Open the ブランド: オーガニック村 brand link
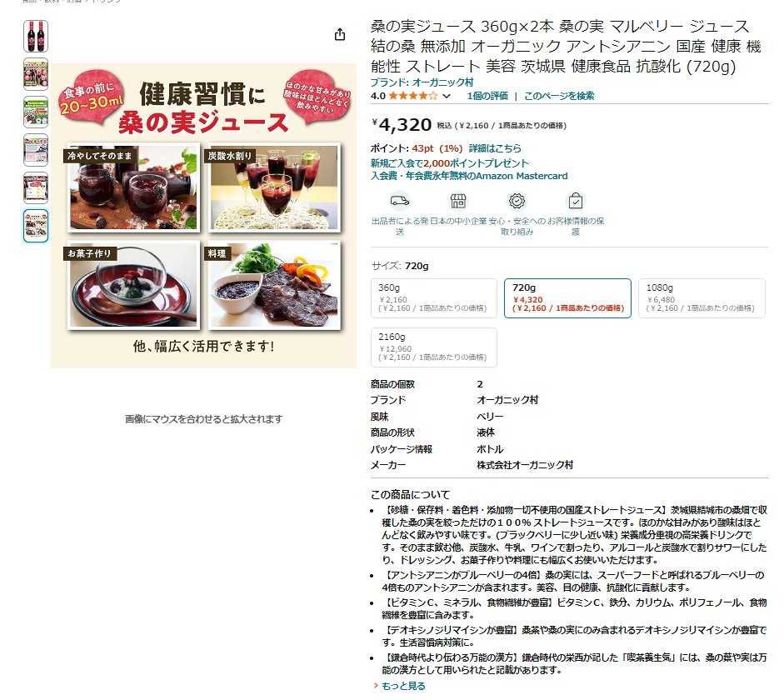 click(x=422, y=82)
